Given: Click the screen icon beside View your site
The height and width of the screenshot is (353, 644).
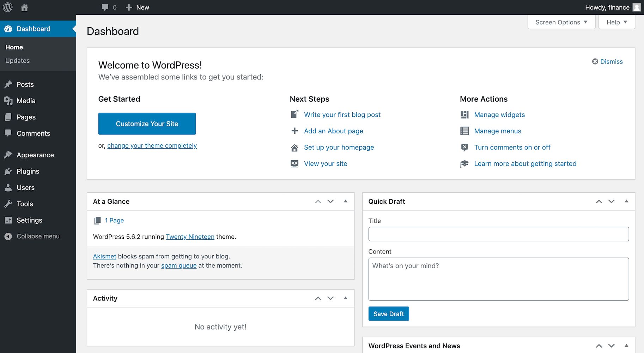Looking at the screenshot, I should click(294, 164).
